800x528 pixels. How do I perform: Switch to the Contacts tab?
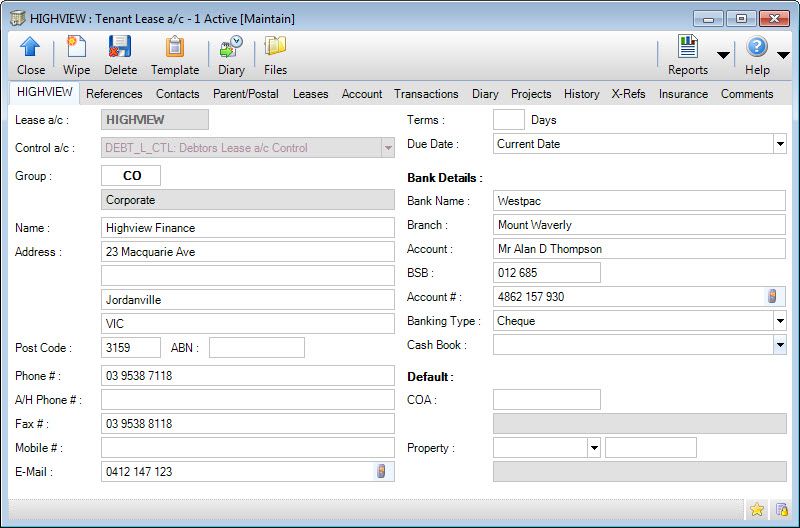[178, 94]
